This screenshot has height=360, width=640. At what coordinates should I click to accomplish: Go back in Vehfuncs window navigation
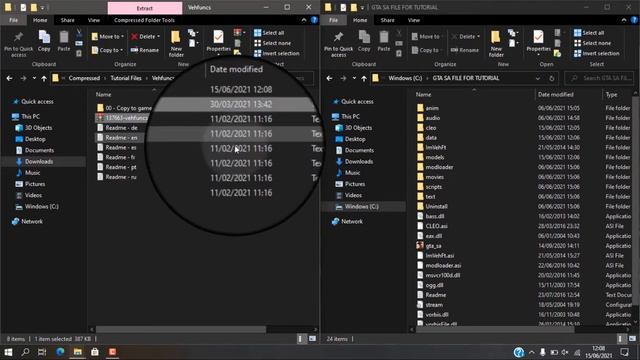click(9, 78)
